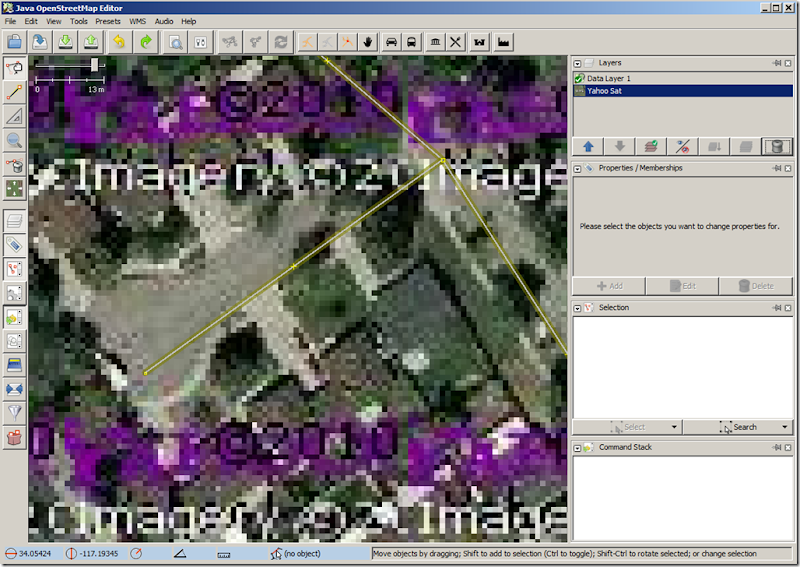Toggle the Properties tag panel button

(15, 245)
